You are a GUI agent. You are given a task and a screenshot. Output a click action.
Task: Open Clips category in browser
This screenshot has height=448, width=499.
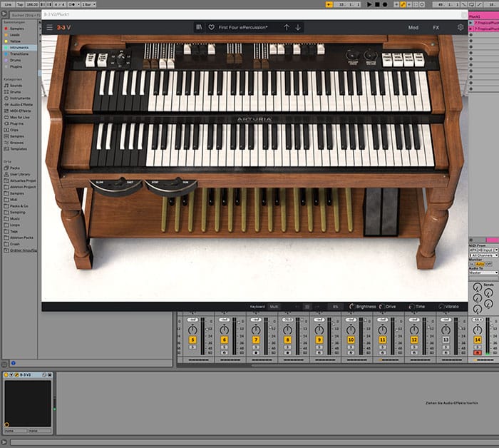pyautogui.click(x=14, y=130)
